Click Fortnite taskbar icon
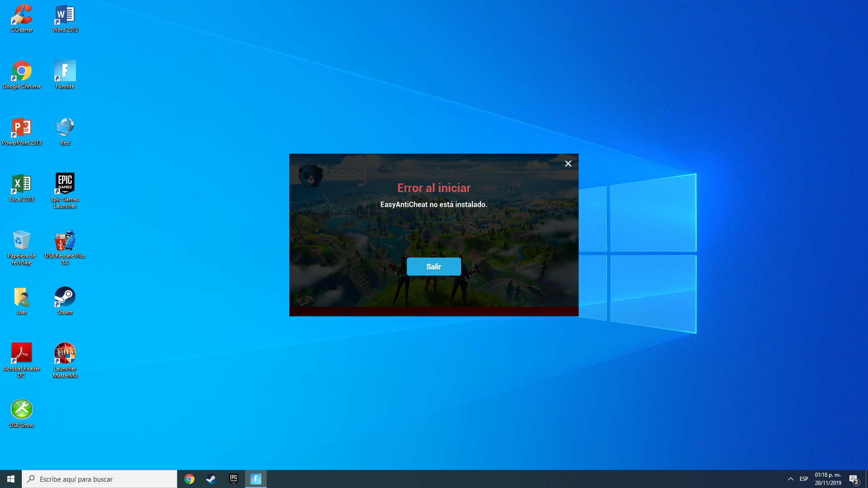 [x=256, y=479]
